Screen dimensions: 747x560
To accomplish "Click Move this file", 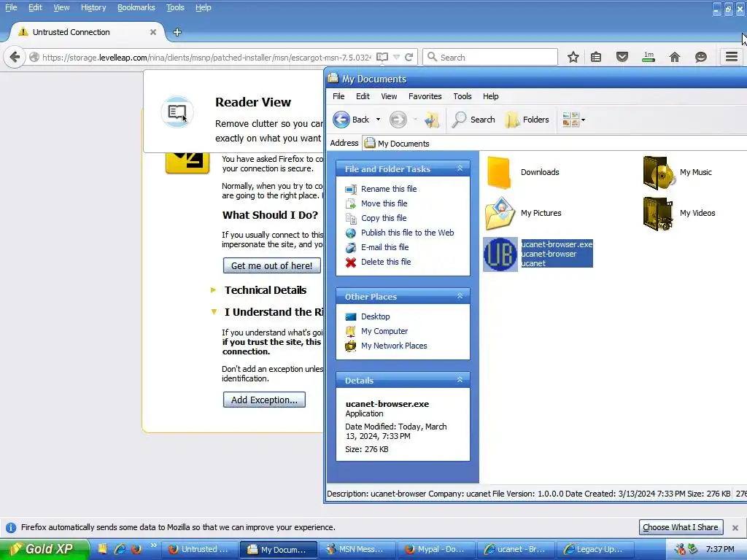I will click(x=384, y=203).
